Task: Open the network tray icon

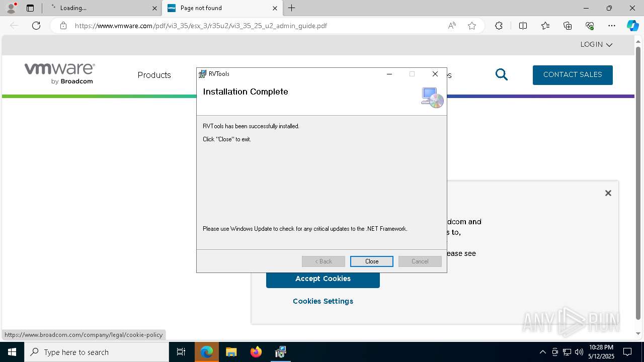Action: [567, 352]
